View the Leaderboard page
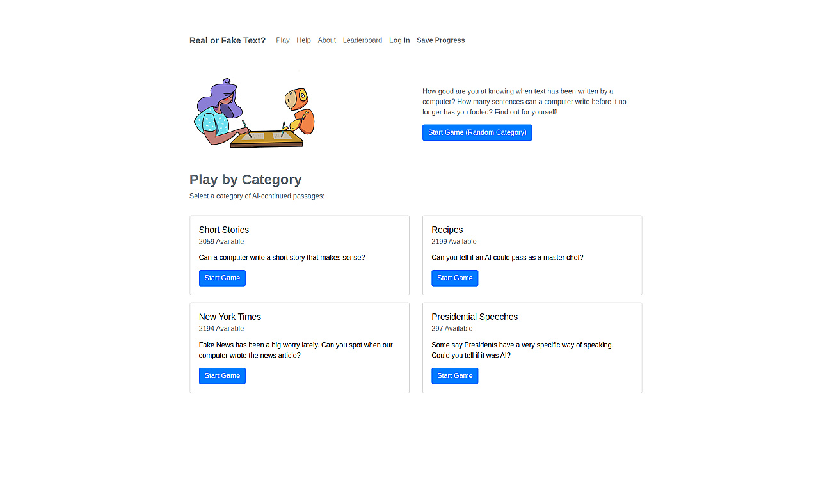 [362, 40]
